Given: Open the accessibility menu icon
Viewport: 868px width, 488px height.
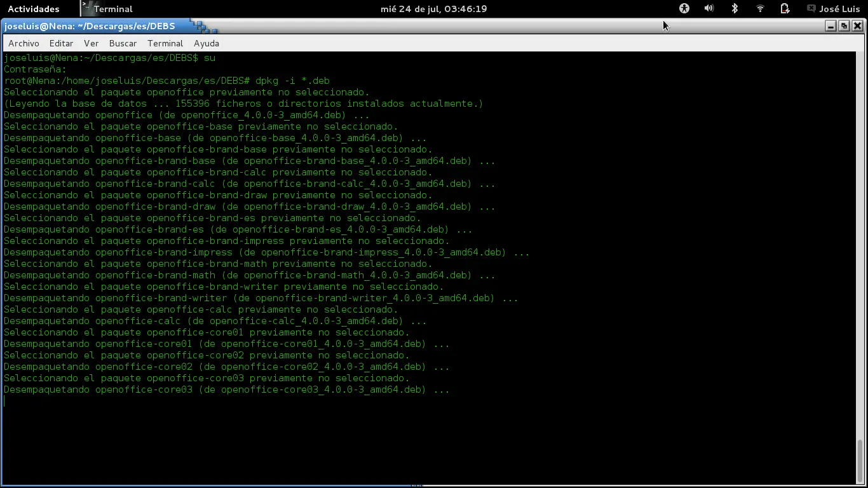Looking at the screenshot, I should coord(684,8).
